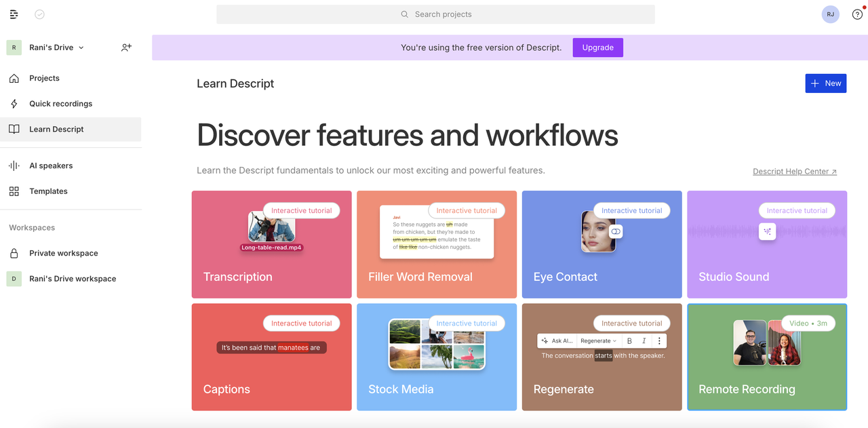Click the Workspaces section heading
The width and height of the screenshot is (868, 428).
click(32, 228)
